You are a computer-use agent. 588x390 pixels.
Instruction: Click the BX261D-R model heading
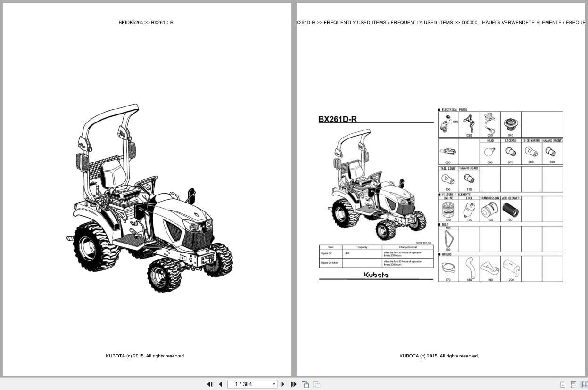[338, 119]
